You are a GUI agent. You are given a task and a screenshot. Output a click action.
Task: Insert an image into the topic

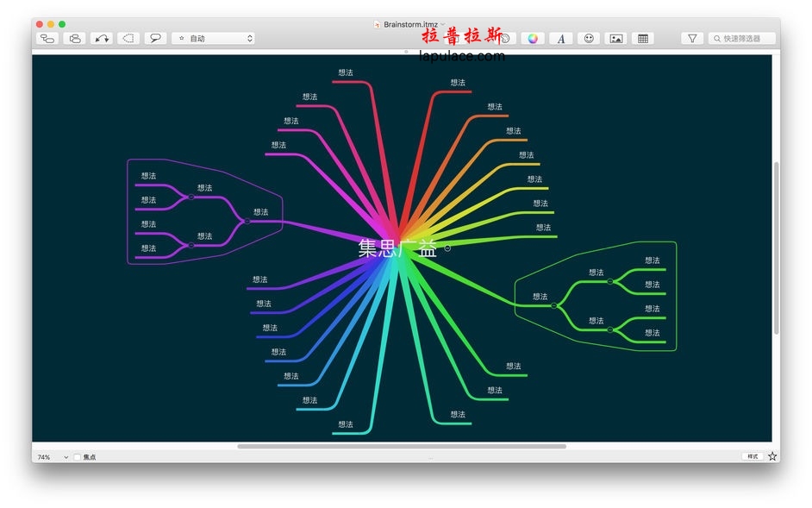click(615, 38)
